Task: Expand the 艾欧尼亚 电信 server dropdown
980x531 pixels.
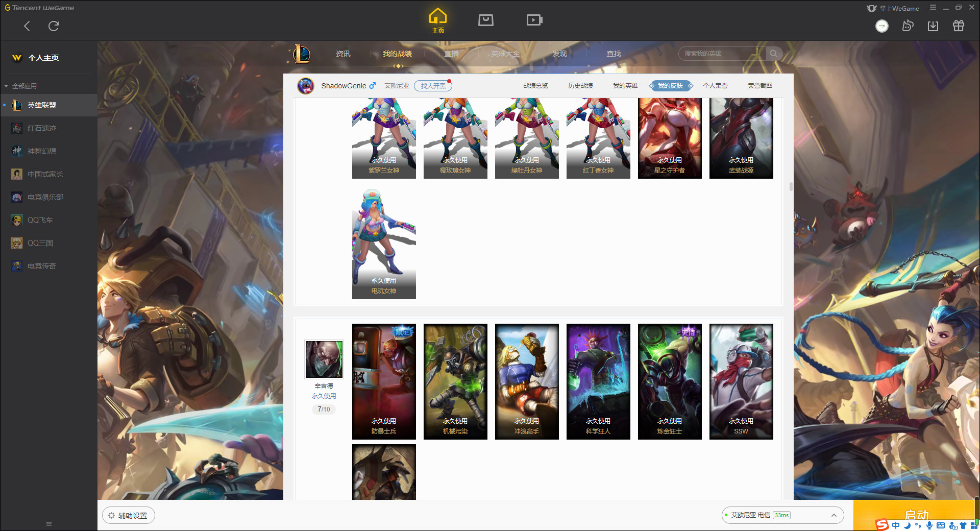Action: coord(782,515)
